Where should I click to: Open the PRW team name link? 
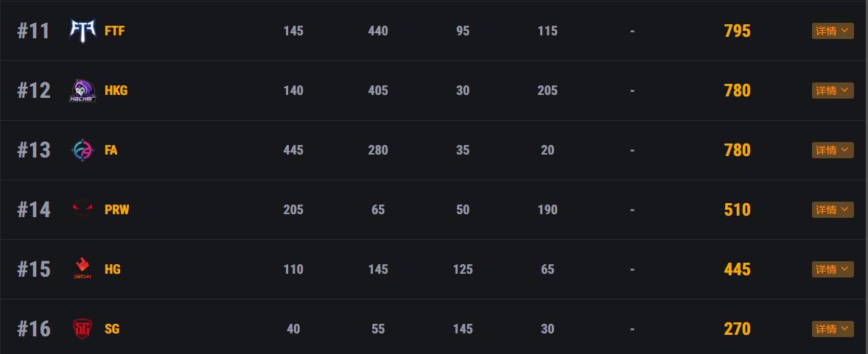[x=116, y=210]
